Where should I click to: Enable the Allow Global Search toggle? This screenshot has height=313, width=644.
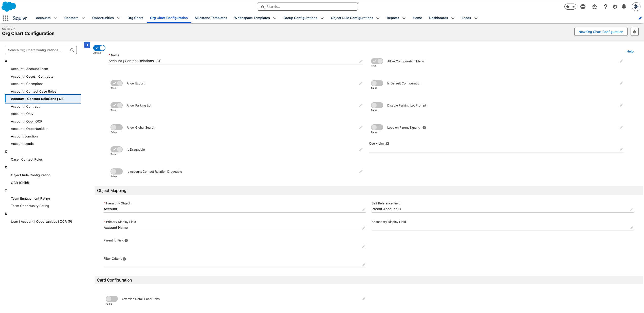(116, 127)
